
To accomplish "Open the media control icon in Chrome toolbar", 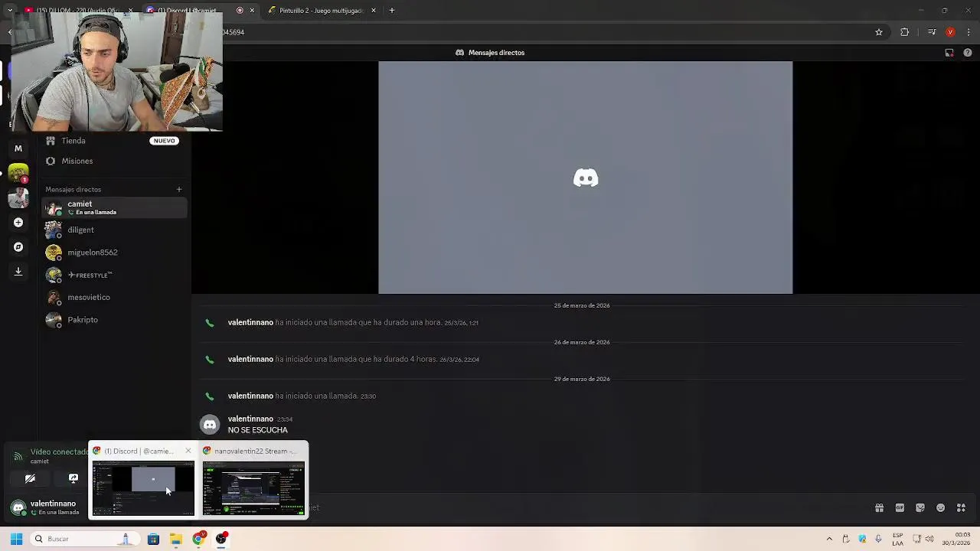I will (932, 32).
